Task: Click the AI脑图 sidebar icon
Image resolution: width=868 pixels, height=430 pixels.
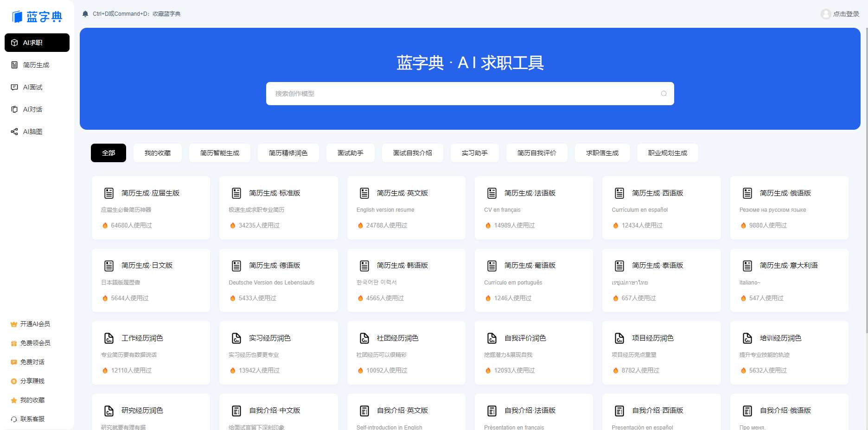Action: point(14,132)
